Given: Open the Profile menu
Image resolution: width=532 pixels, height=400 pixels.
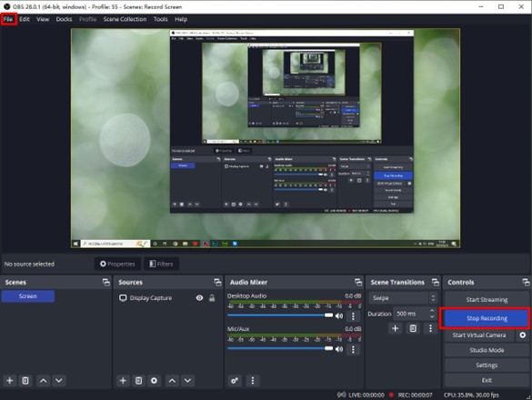Looking at the screenshot, I should 87,19.
